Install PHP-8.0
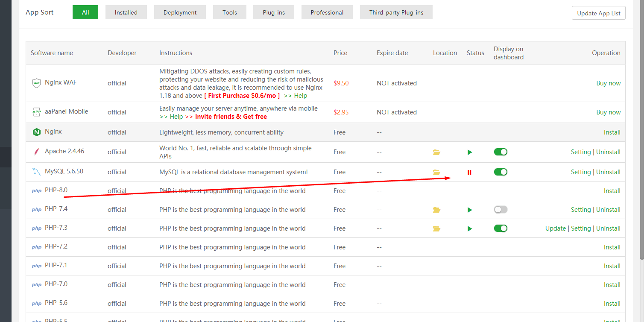Screen dimensions: 644x322 (612, 191)
